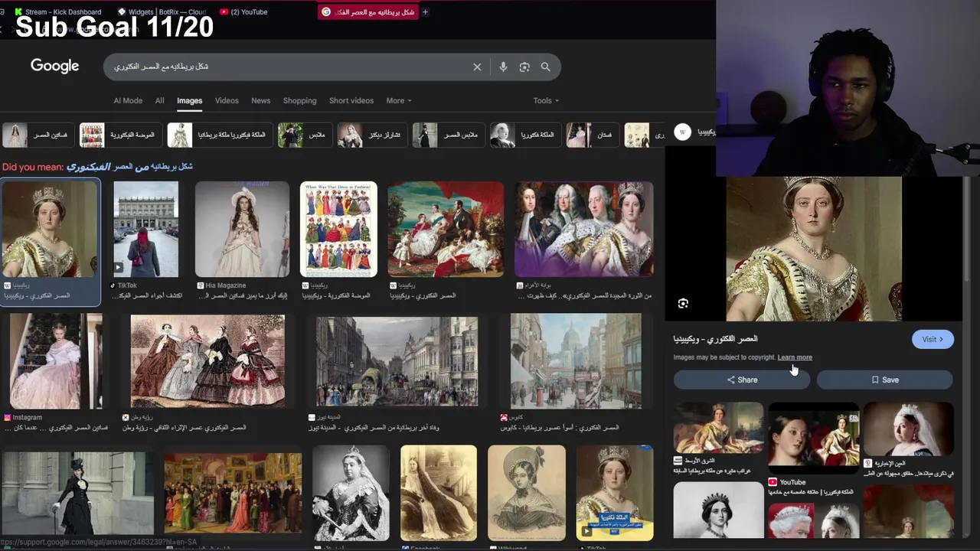Image resolution: width=980 pixels, height=551 pixels.
Task: Open the Shopping tab
Action: coord(299,101)
